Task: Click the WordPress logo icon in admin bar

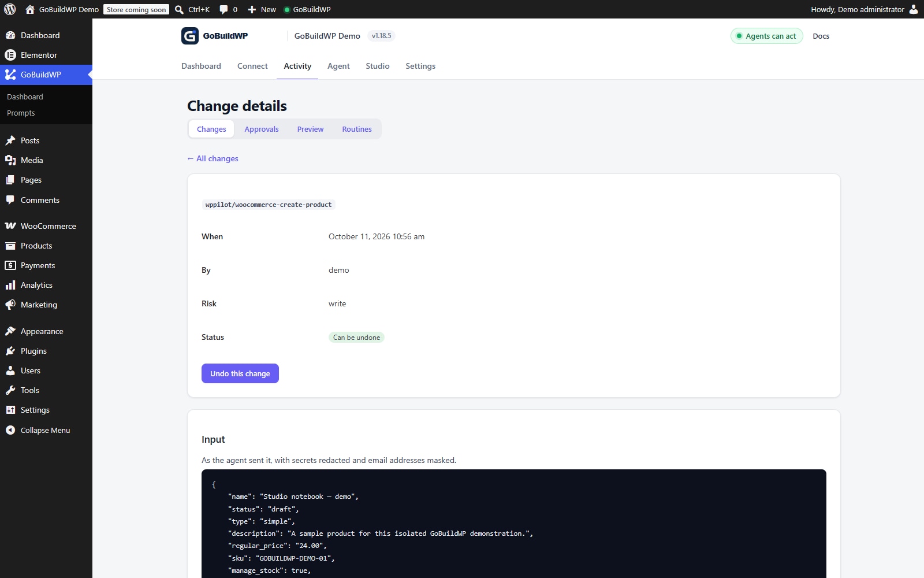Action: point(10,9)
